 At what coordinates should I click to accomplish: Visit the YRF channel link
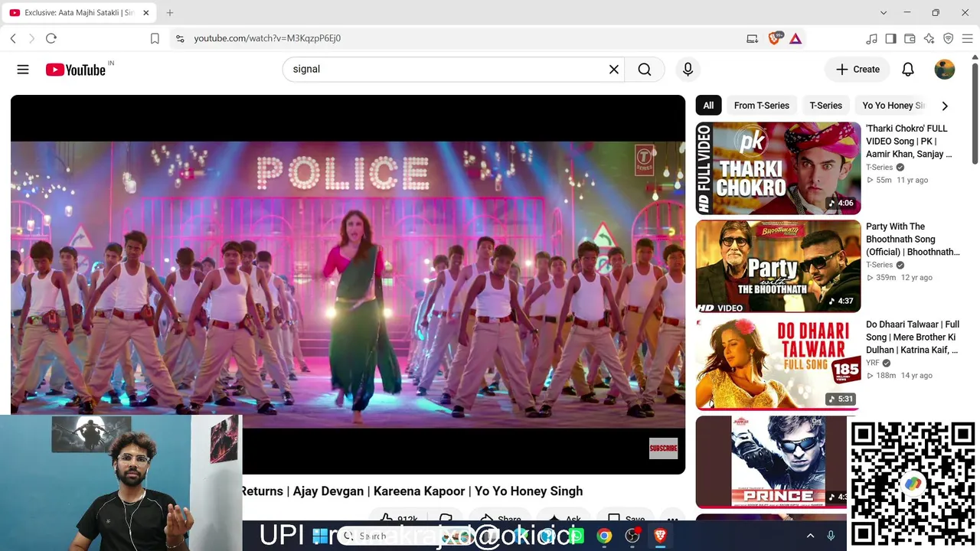tap(873, 363)
